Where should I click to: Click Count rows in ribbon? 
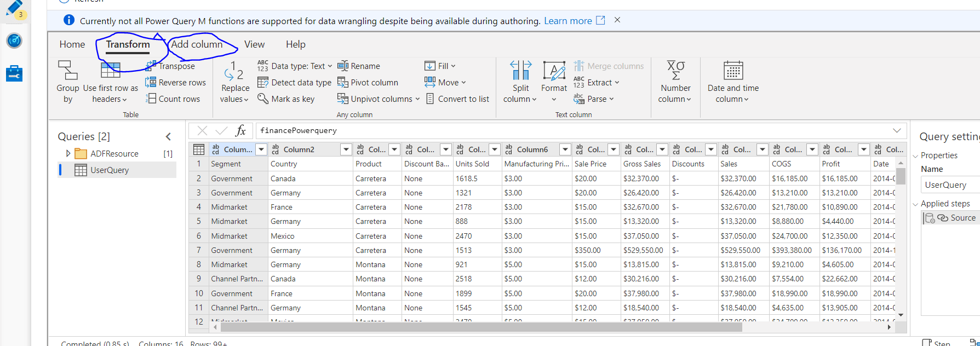(x=173, y=99)
